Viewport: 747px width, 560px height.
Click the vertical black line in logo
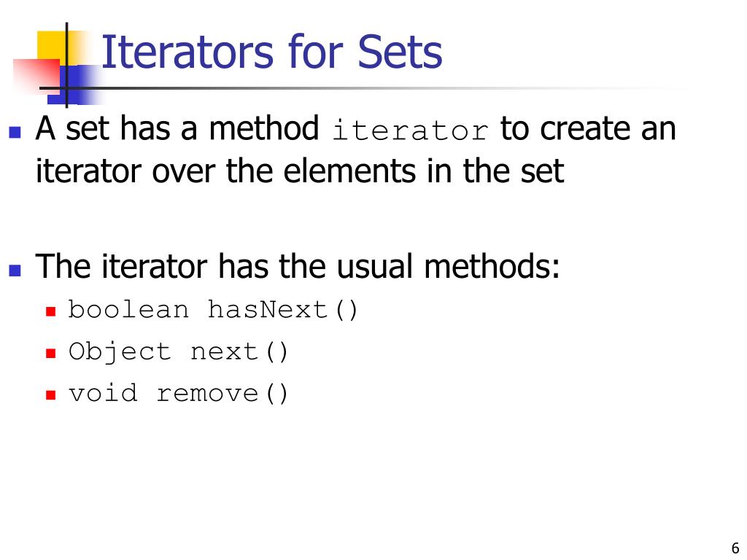pos(66,65)
